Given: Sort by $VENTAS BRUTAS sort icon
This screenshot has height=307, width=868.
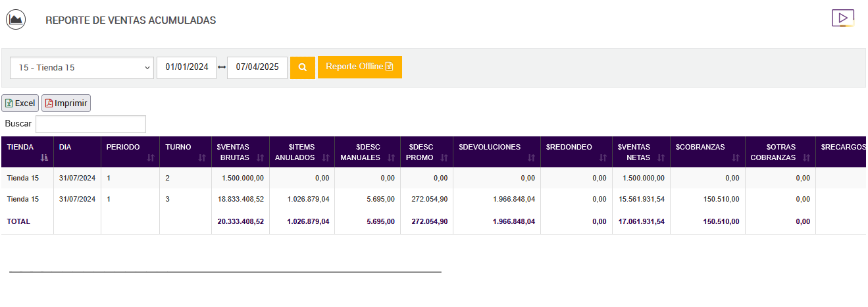Looking at the screenshot, I should 260,157.
